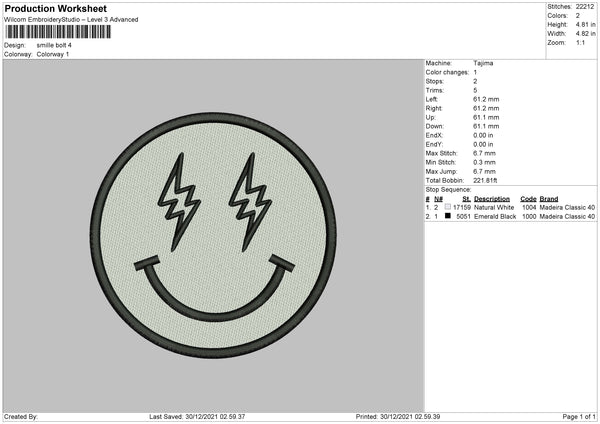
Task: Click the 'Description' column header
Action: [492, 199]
